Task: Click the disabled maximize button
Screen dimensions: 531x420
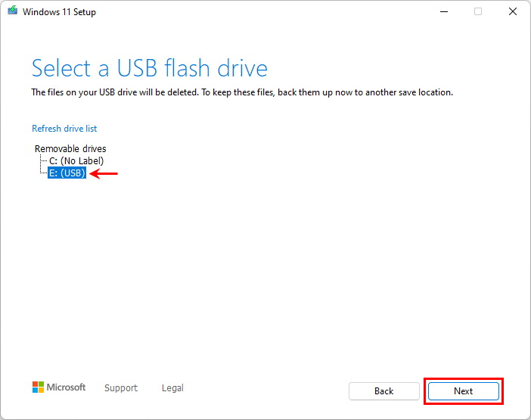Action: pos(478,12)
